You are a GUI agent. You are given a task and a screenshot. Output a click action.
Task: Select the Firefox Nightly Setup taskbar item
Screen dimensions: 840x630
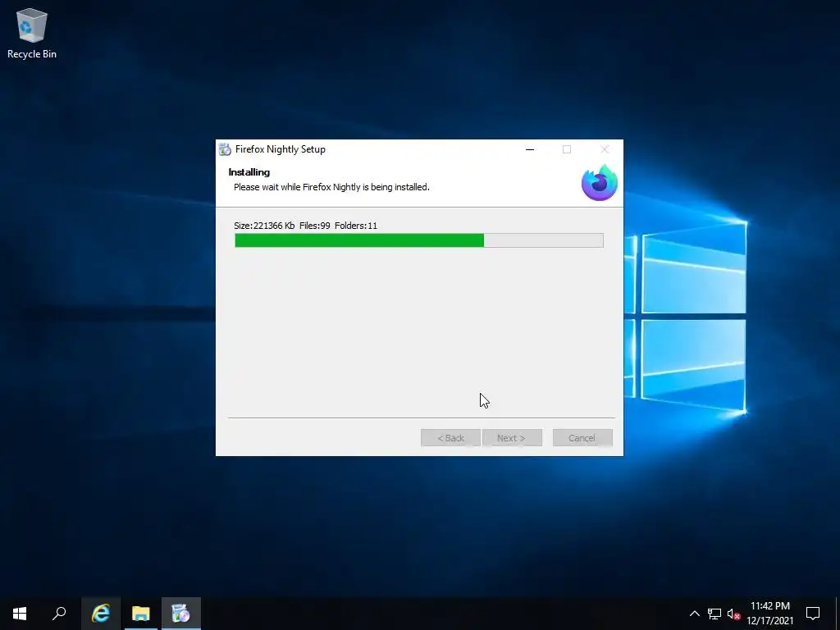(x=181, y=614)
